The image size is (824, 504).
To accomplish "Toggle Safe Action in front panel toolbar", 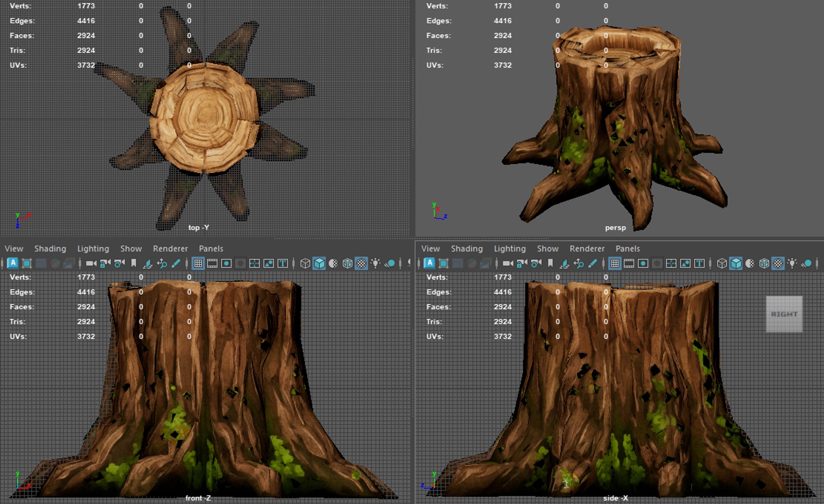I will (x=268, y=264).
